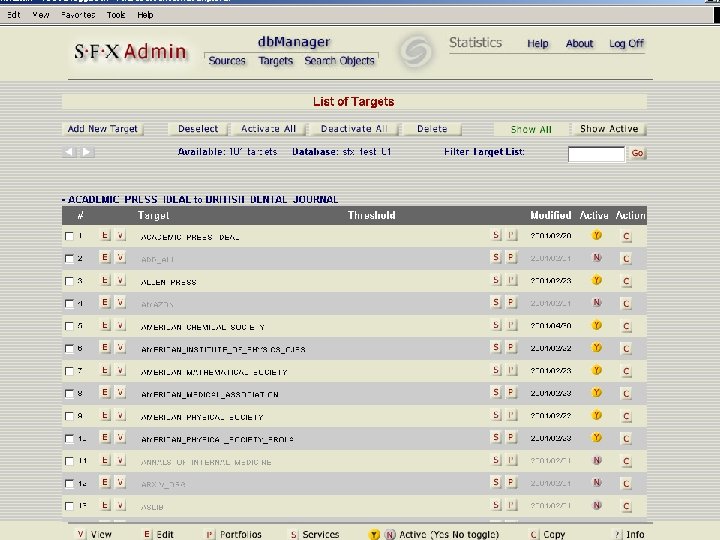This screenshot has height=540, width=720.
Task: Go to previous page of targets
Action: click(x=69, y=152)
